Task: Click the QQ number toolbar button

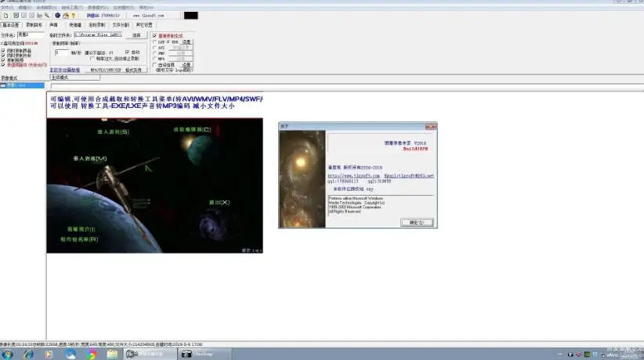Action: [103, 16]
